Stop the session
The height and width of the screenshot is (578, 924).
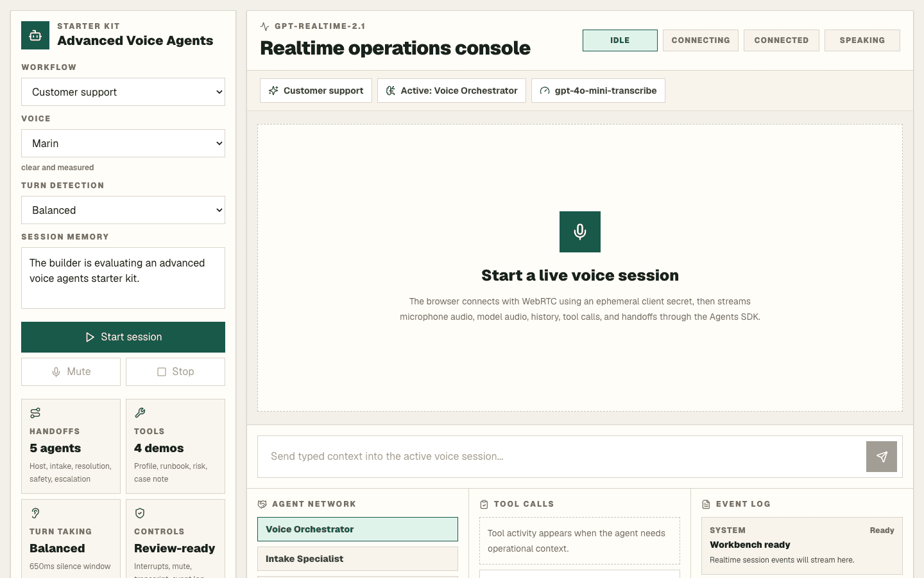point(175,372)
